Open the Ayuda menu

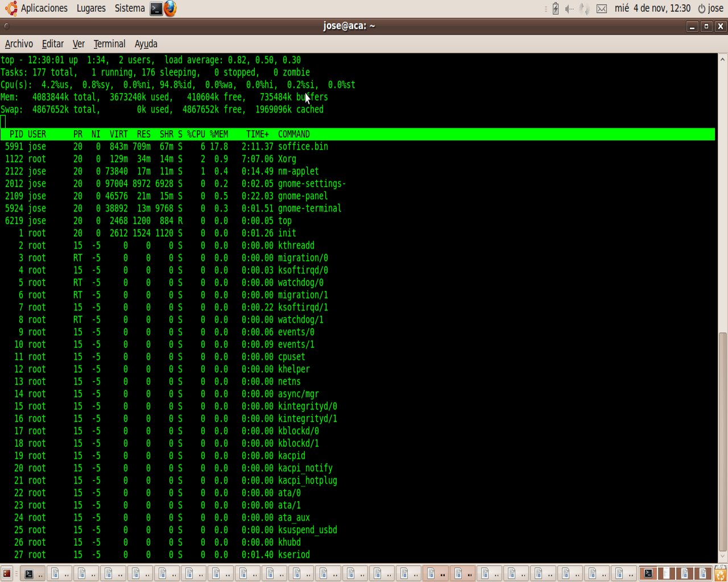146,44
